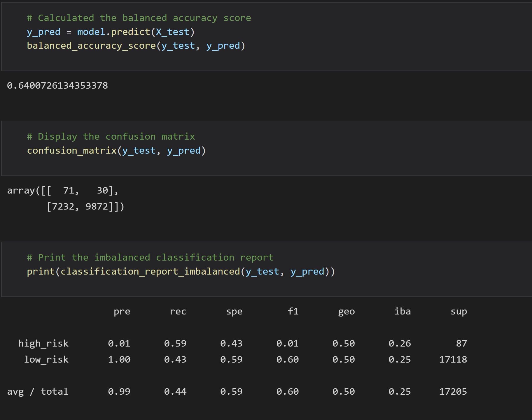Screen dimensions: 532x420
Task: Click the Display the confusion matrix comment
Action: tap(111, 136)
